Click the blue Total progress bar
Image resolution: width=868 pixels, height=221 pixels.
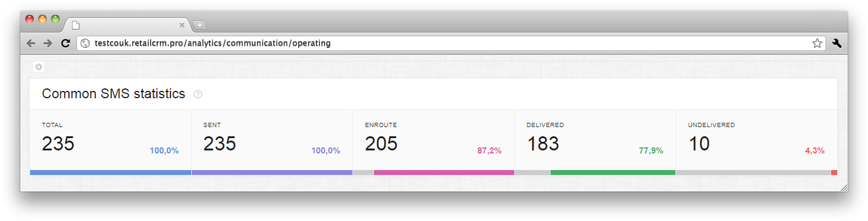[111, 173]
